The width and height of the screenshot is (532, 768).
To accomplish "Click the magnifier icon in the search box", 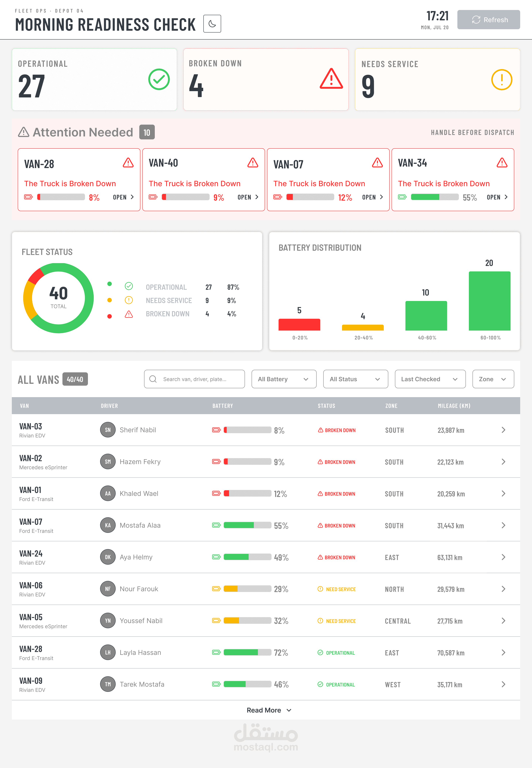I will click(153, 379).
